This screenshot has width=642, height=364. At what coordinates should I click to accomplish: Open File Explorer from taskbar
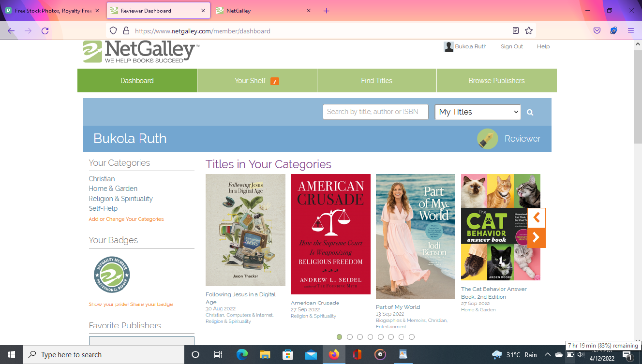[265, 355]
